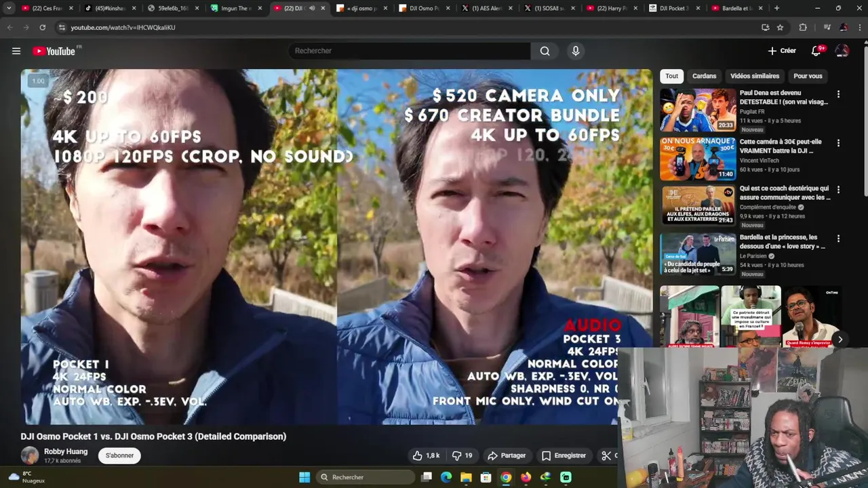Open Robby Huang's channel avatar
This screenshot has width=868, height=488.
tap(30, 455)
